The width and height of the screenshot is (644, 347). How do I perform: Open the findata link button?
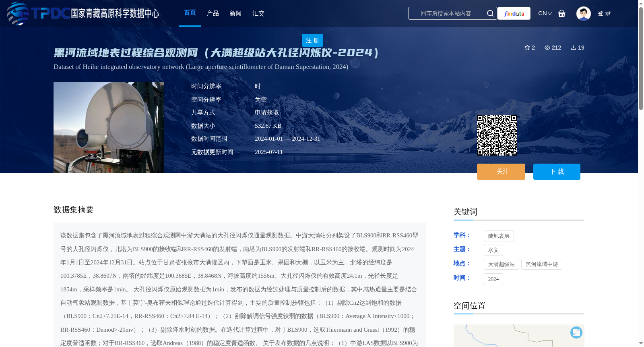click(514, 13)
